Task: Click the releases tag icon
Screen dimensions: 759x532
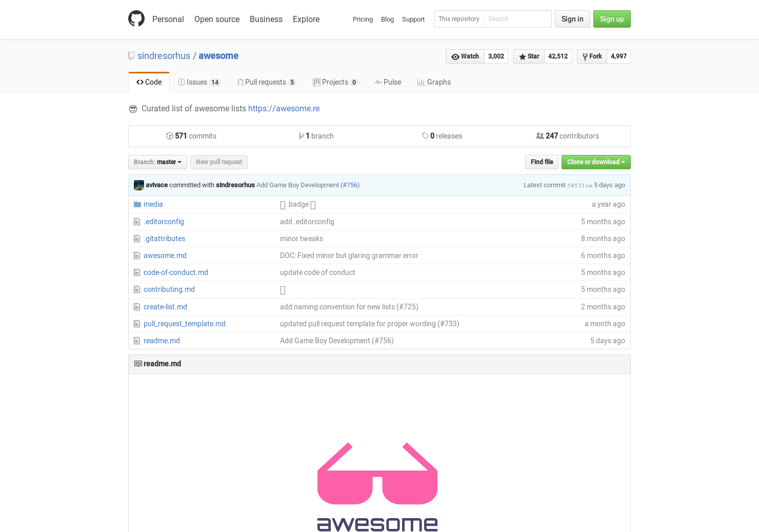Action: pyautogui.click(x=425, y=136)
